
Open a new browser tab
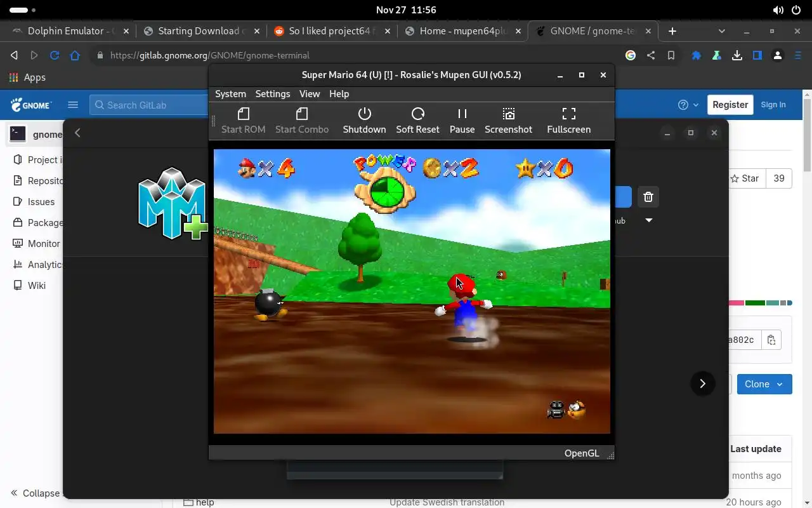click(672, 30)
